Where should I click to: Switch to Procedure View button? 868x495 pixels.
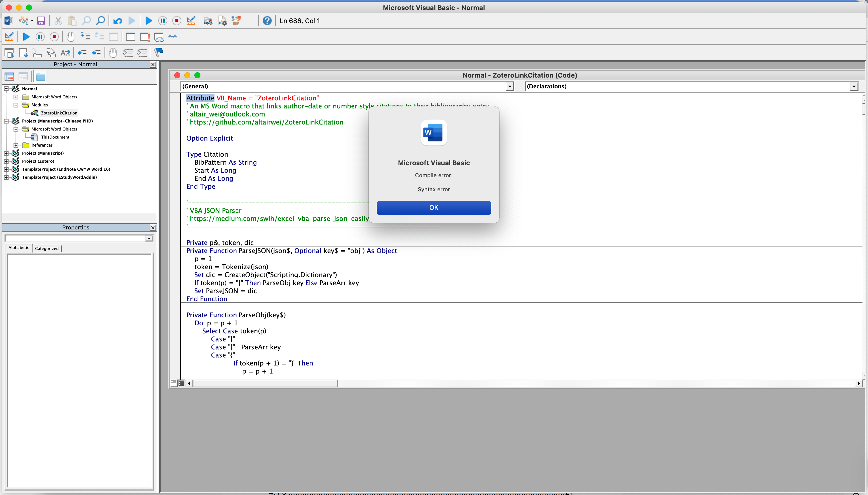point(174,383)
